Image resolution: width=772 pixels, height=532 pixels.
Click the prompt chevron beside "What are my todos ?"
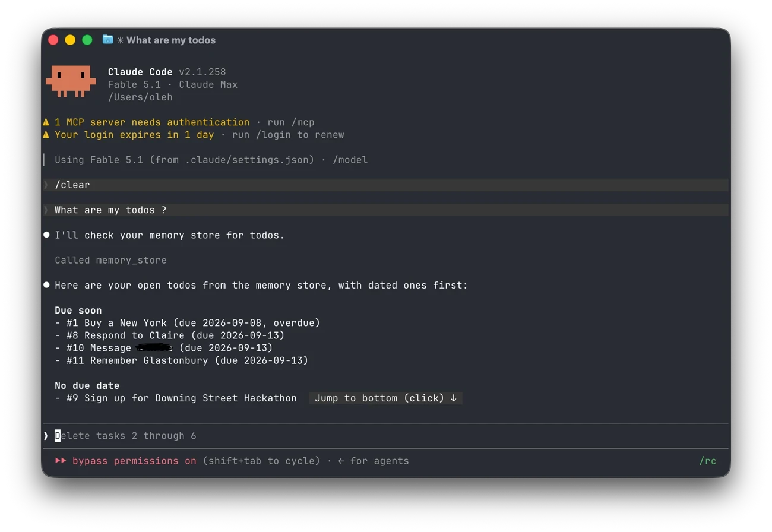tap(46, 210)
